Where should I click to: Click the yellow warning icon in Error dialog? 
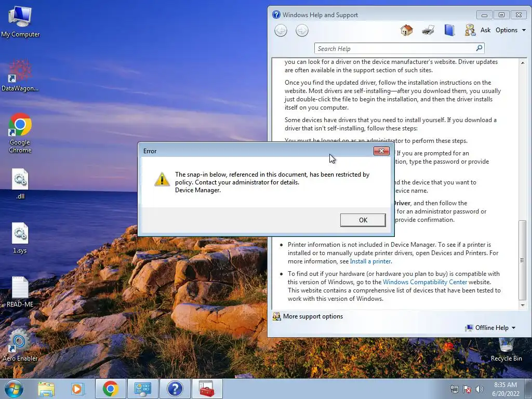pyautogui.click(x=162, y=179)
